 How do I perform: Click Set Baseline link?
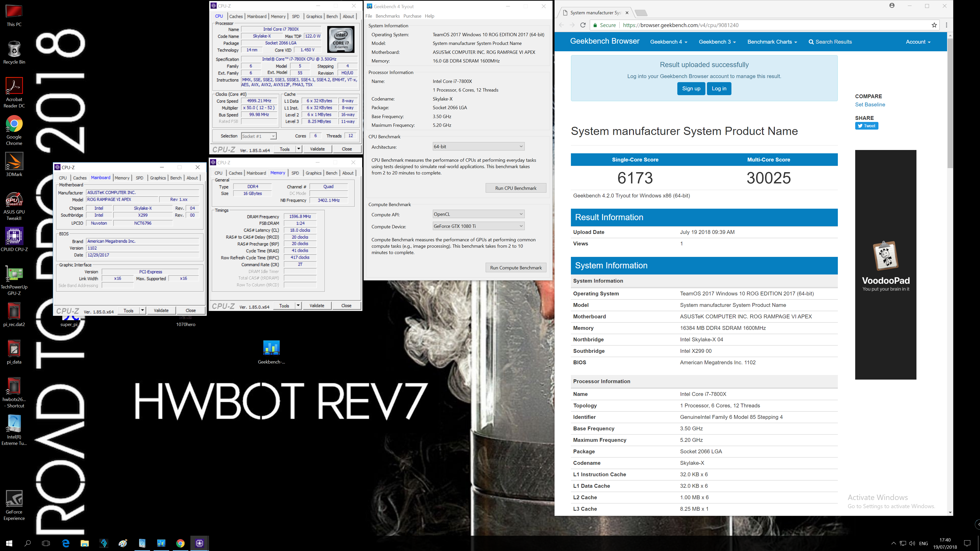[870, 105]
